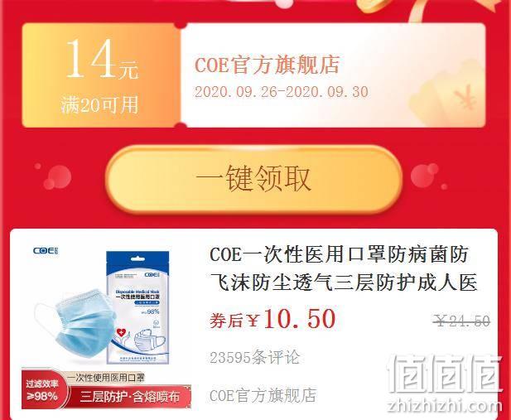Tap the mask package Disposable Medical Mask
Image resolution: width=511 pixels, height=420 pixels.
tap(137, 307)
